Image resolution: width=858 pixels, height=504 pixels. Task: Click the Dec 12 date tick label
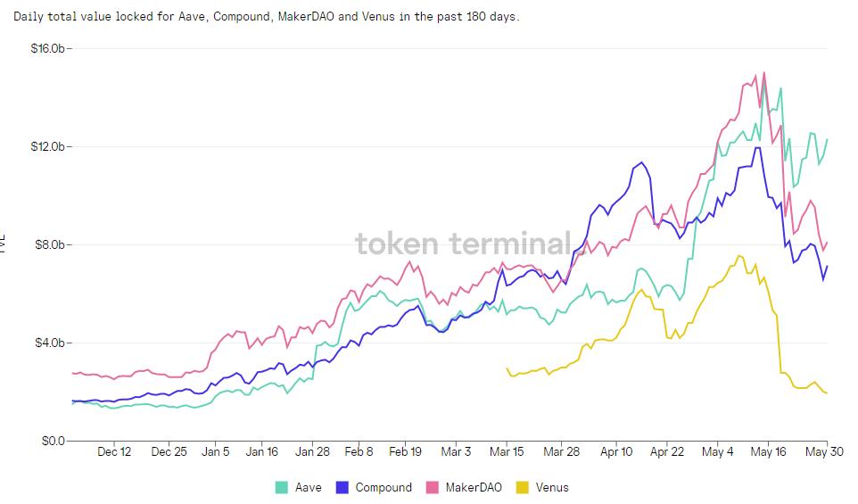tap(114, 452)
